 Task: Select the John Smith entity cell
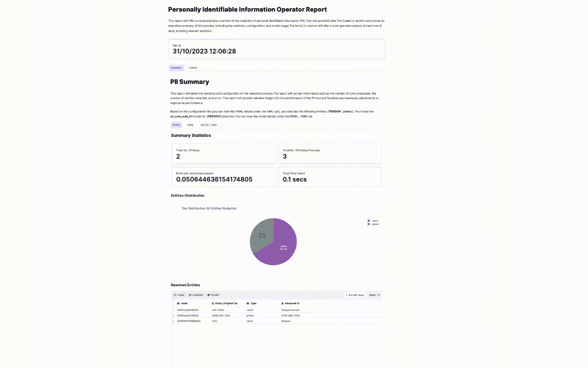point(218,310)
